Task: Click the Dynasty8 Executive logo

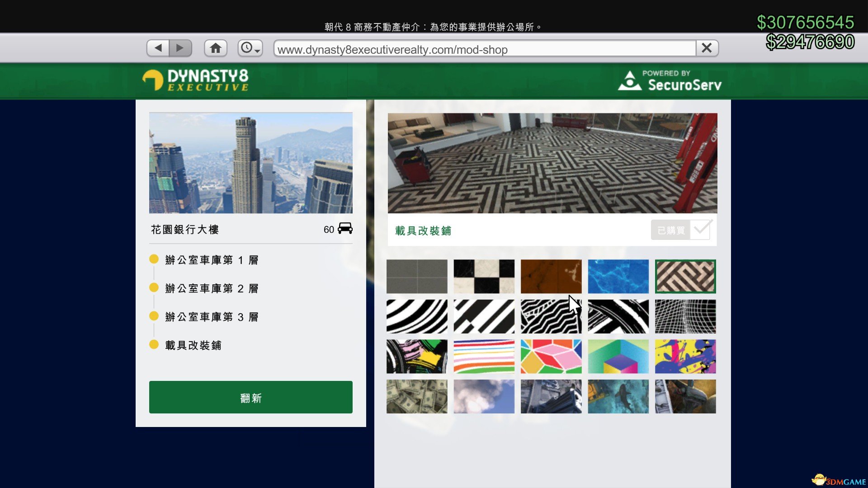Action: click(x=195, y=80)
